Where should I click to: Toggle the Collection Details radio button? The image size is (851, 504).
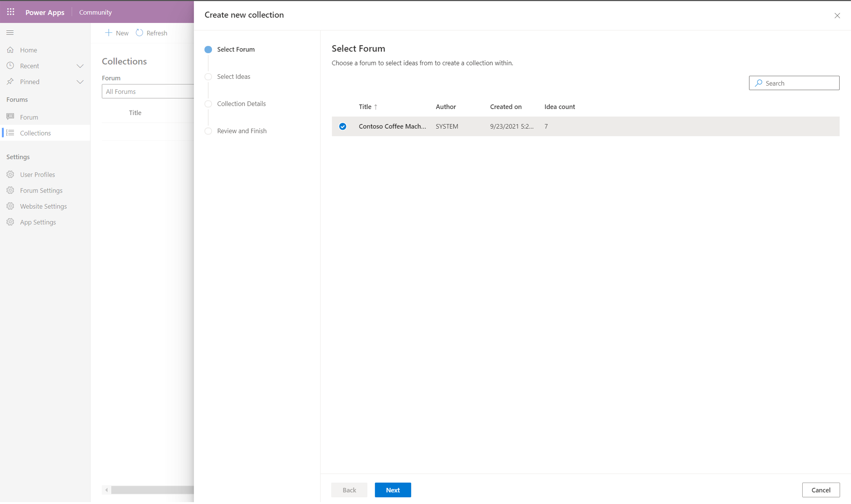click(208, 104)
